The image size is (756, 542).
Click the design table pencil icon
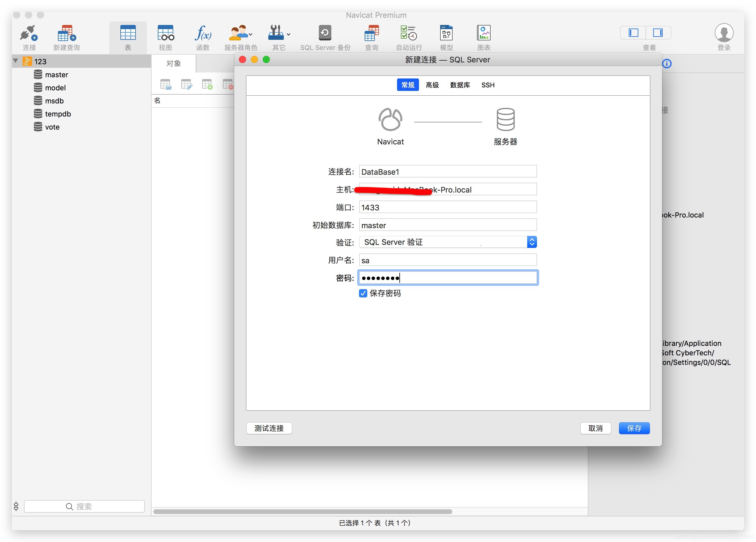point(187,84)
